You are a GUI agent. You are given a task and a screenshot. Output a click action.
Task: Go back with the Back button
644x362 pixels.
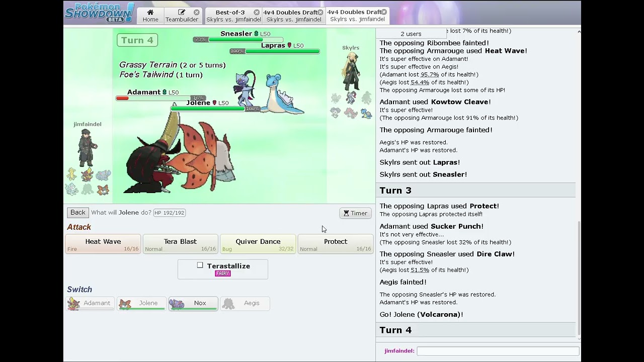(78, 213)
